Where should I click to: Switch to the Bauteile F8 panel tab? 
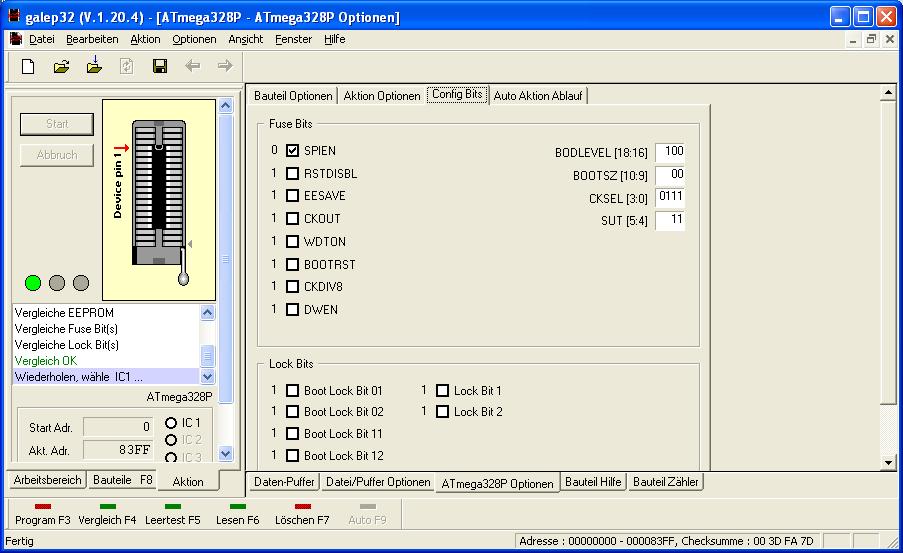click(x=123, y=480)
